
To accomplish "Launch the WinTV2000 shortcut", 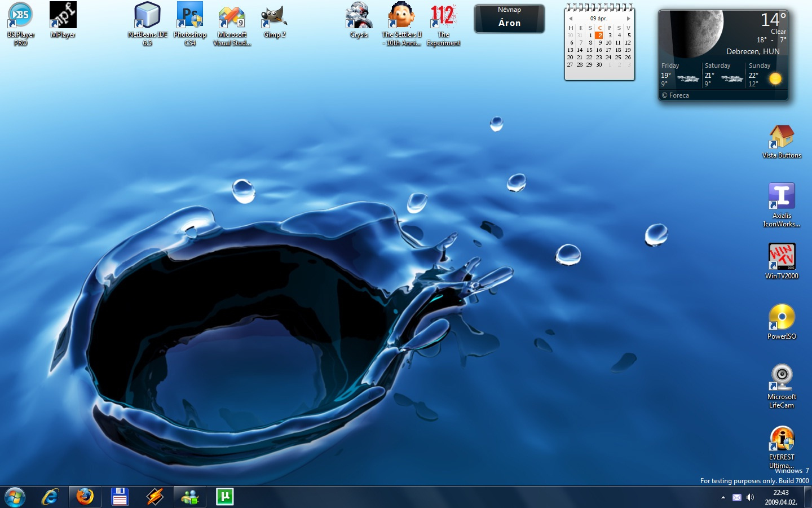I will pos(782,261).
